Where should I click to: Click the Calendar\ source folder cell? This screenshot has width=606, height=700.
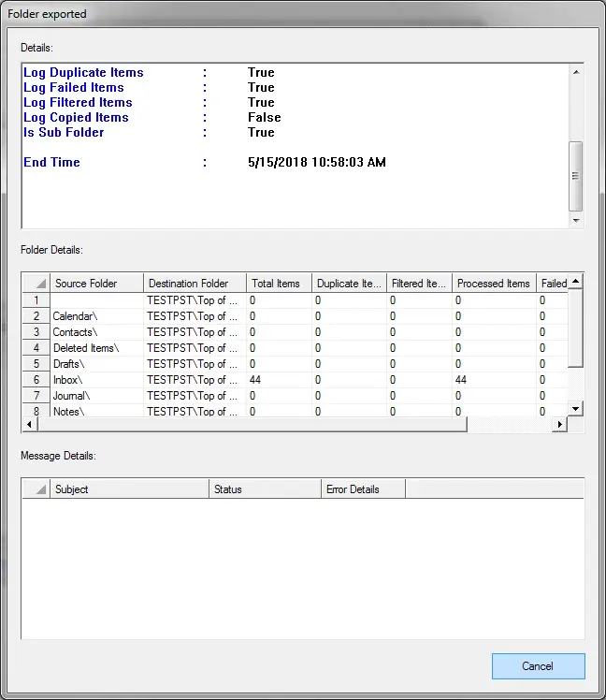97,316
